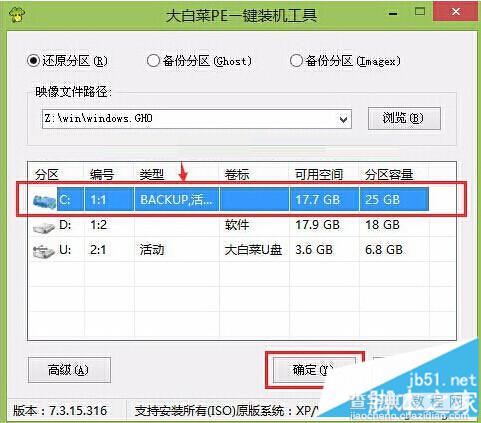This screenshot has width=481, height=423.
Task: Click the 类型 column header
Action: click(152, 174)
